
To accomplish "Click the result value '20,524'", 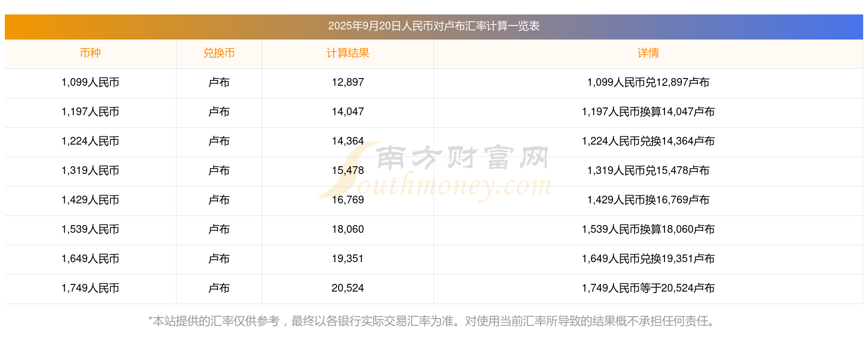I will click(348, 288).
